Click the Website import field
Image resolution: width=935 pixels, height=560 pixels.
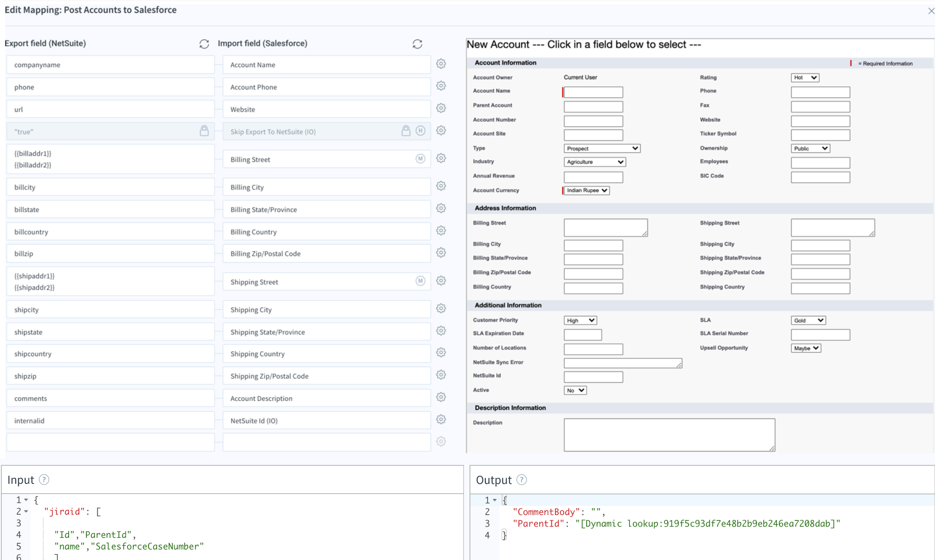(326, 109)
